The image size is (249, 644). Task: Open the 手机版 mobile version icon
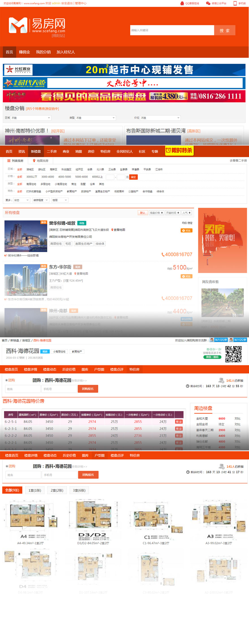click(x=235, y=3)
